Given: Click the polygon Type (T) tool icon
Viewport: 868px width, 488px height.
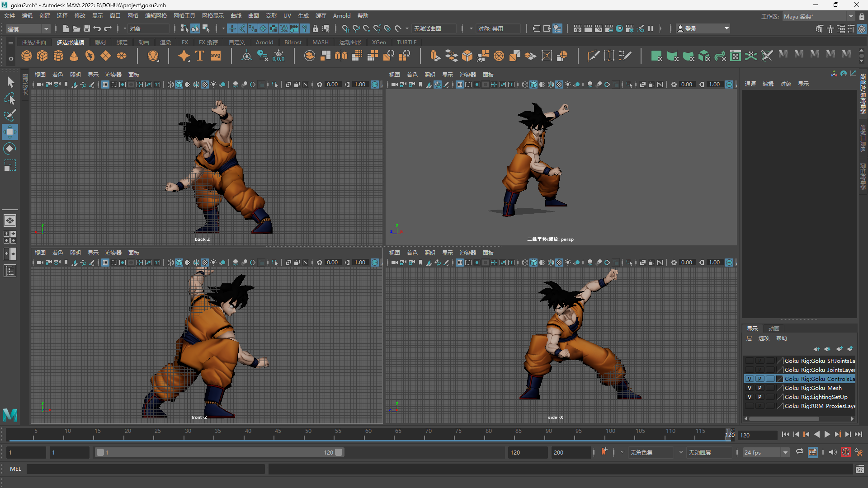Looking at the screenshot, I should click(200, 56).
